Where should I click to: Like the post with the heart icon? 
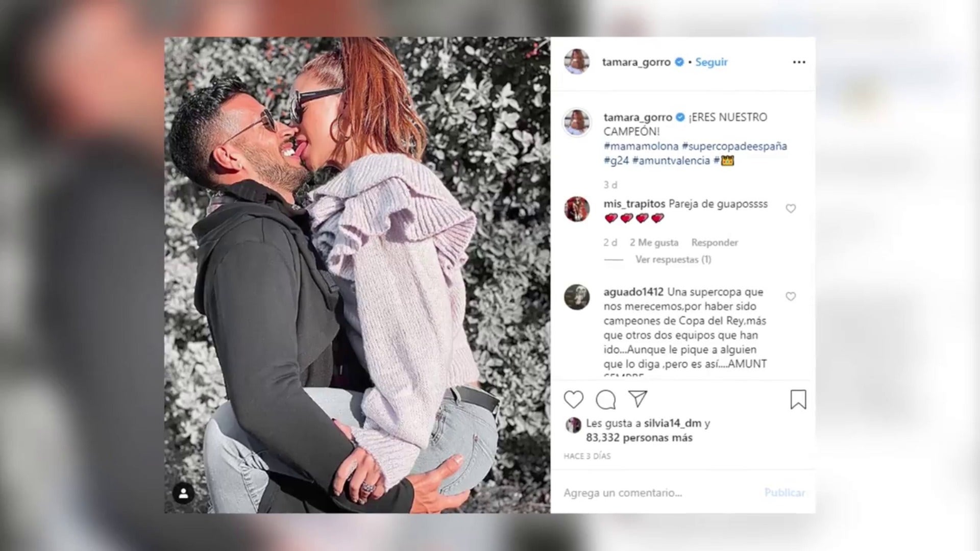tap(573, 399)
